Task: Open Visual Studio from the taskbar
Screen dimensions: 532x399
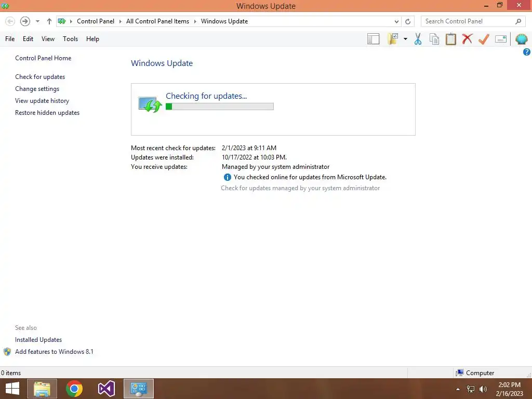Action: 107,389
